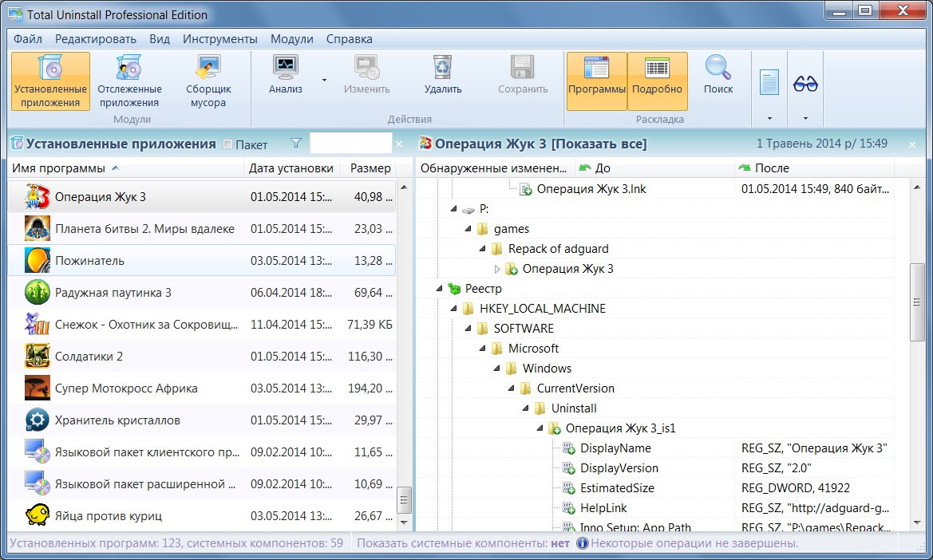This screenshot has height=560, width=933.
Task: Click the После column header
Action: pos(814,168)
